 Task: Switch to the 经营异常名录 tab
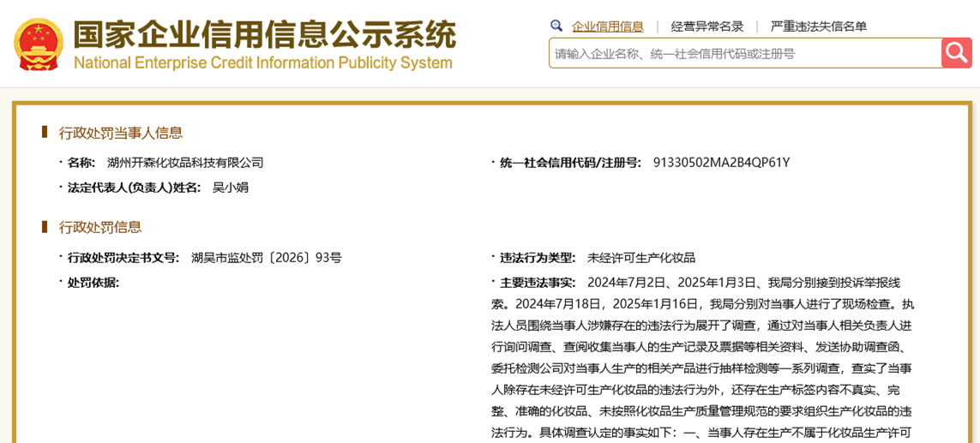[707, 27]
